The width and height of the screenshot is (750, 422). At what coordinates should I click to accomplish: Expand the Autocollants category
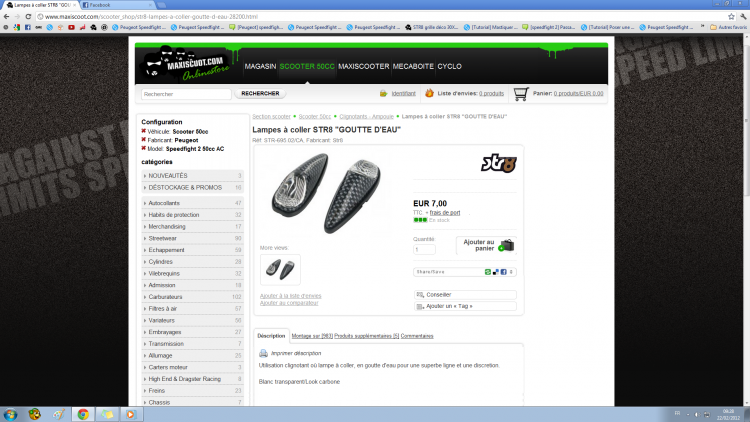click(145, 203)
